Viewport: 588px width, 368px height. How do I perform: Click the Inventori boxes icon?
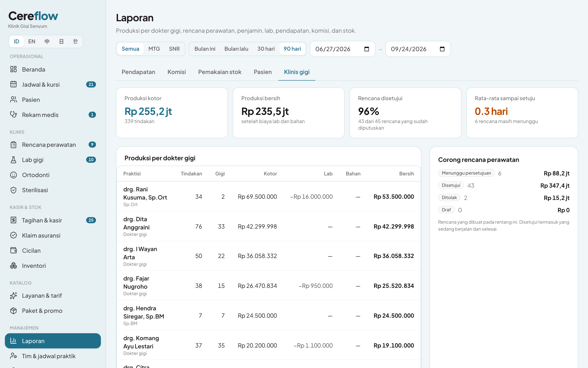[13, 265]
